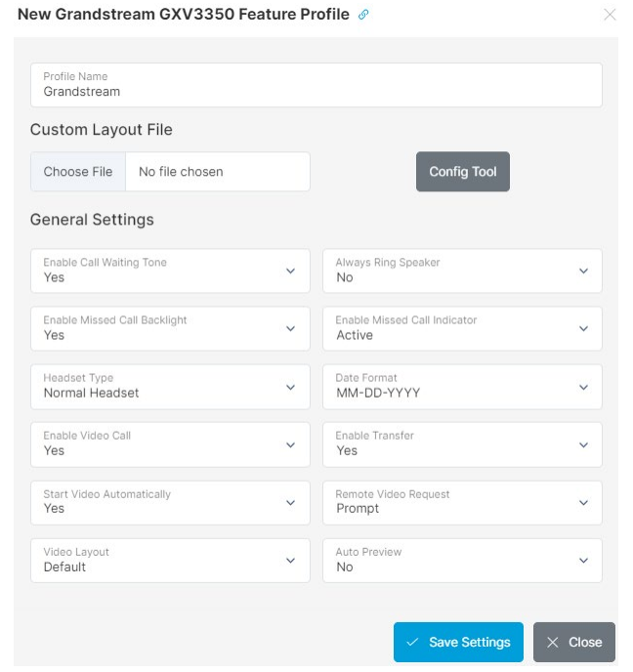Open Enable Missed Call Indicator dropdown
This screenshot has height=672, width=633.
pyautogui.click(x=462, y=329)
